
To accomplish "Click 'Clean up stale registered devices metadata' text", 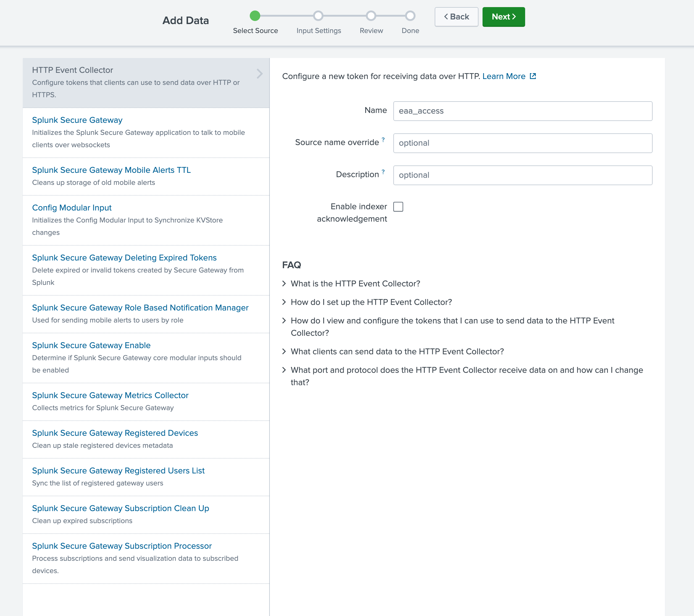I will point(102,446).
